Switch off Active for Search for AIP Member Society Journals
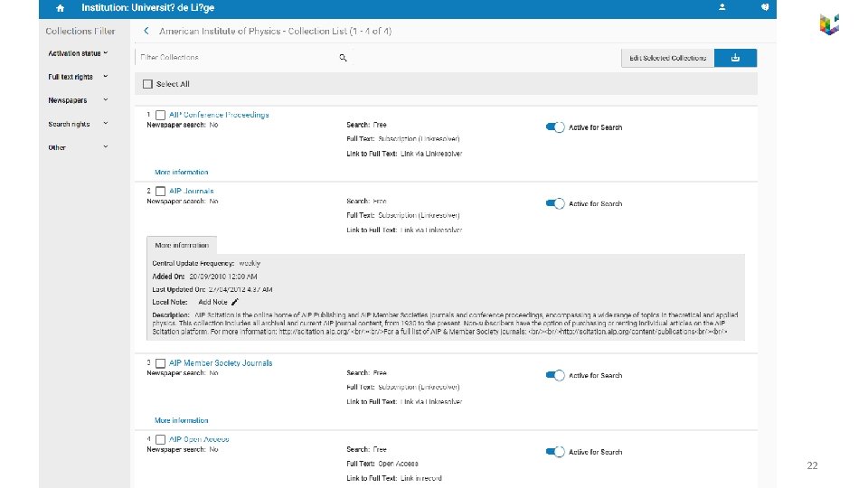Image resolution: width=868 pixels, height=488 pixels. (x=555, y=375)
